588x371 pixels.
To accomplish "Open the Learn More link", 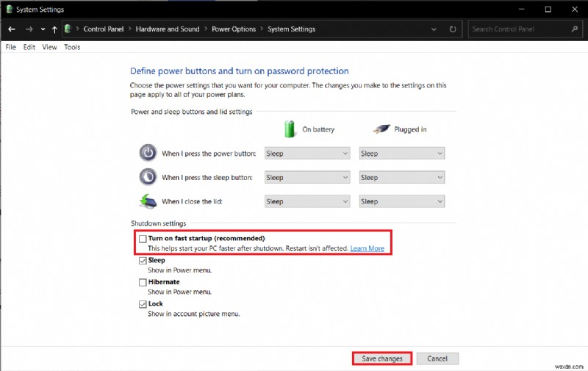I will (x=367, y=248).
